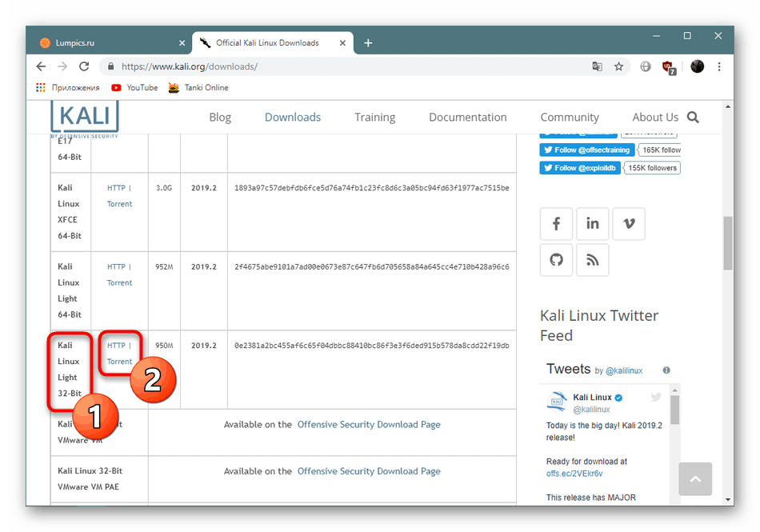Open a new browser tab
The width and height of the screenshot is (760, 532).
click(x=368, y=43)
